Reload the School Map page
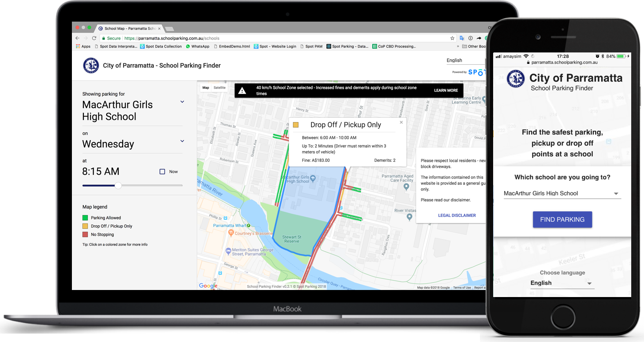Viewport: 644px width, 342px height. tap(94, 38)
